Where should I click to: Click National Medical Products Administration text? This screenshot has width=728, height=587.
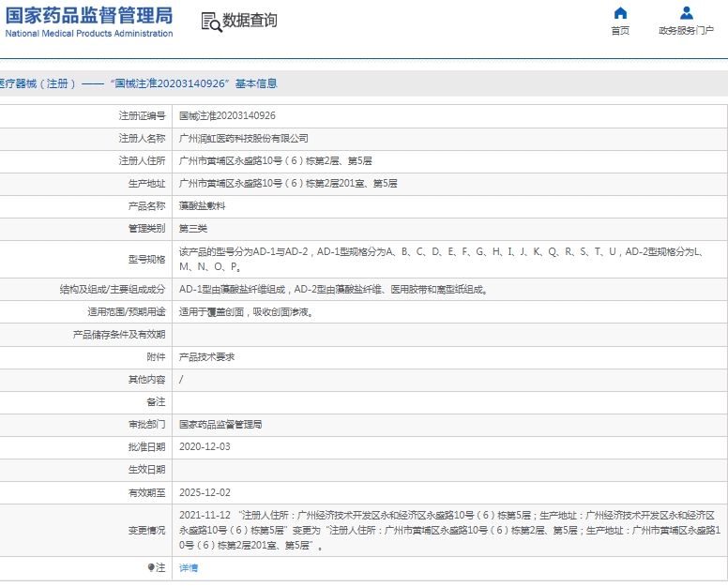[89, 34]
